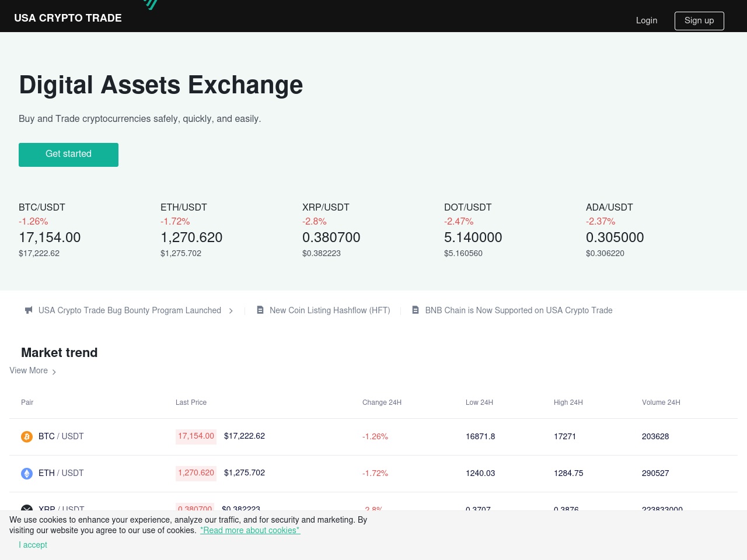Open BNB Chain is Now Supported news
Image resolution: width=747 pixels, height=560 pixels.
click(519, 310)
